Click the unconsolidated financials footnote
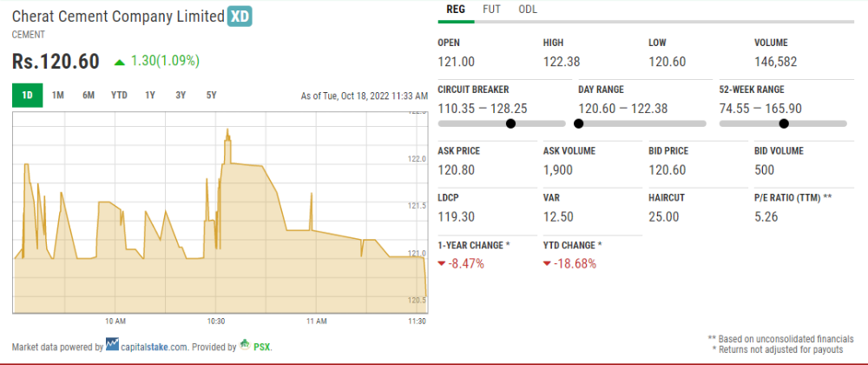868x365 pixels. (x=780, y=339)
